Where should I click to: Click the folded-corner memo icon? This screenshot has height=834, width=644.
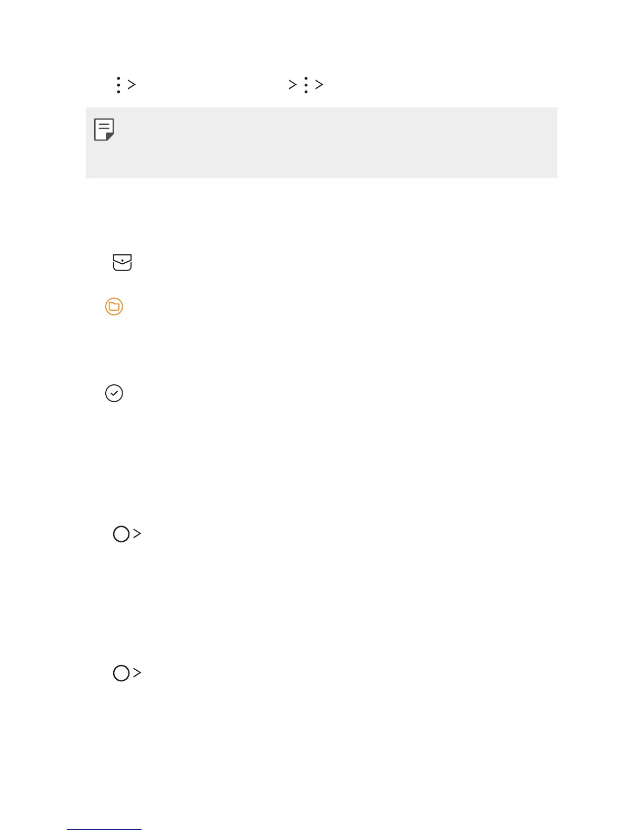[x=104, y=130]
